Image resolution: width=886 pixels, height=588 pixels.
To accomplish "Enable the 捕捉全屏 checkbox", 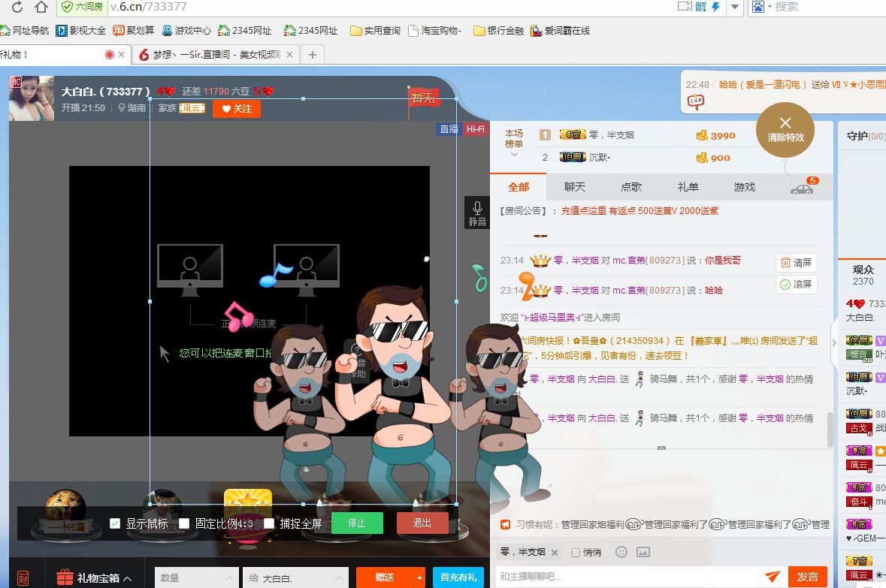I will coord(269,523).
